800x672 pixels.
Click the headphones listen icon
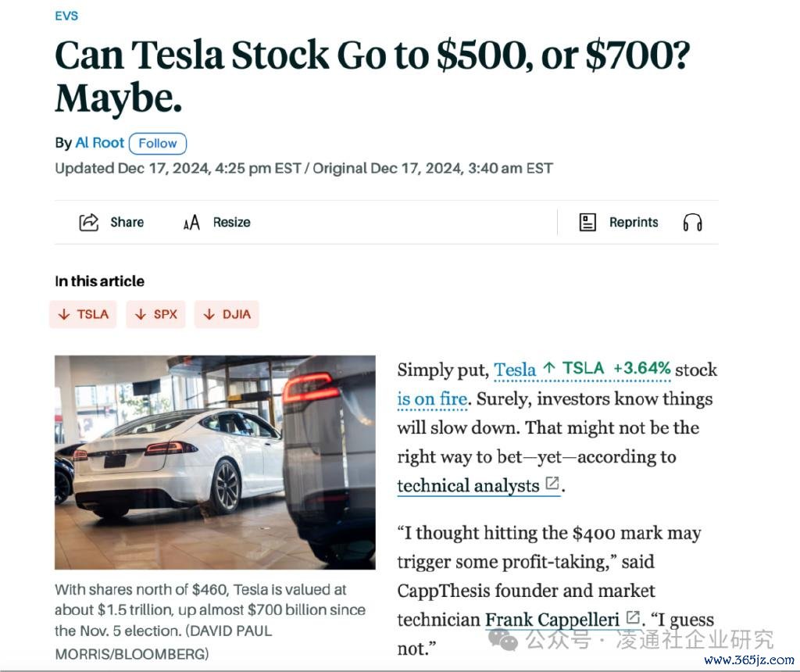click(x=692, y=223)
